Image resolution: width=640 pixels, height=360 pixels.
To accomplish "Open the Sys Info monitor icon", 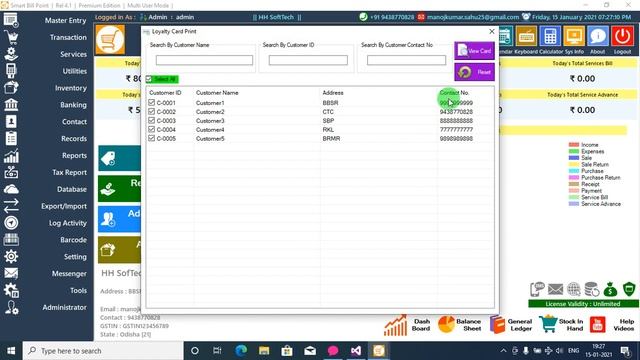I will (574, 37).
